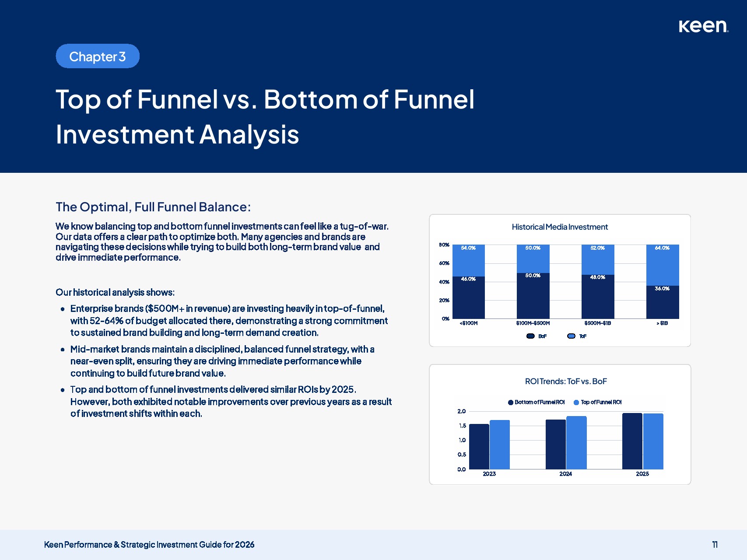Click the page title 'Top of Funnel vs. Bottom of Funnel'
This screenshot has height=560, width=747.
pos(265,100)
